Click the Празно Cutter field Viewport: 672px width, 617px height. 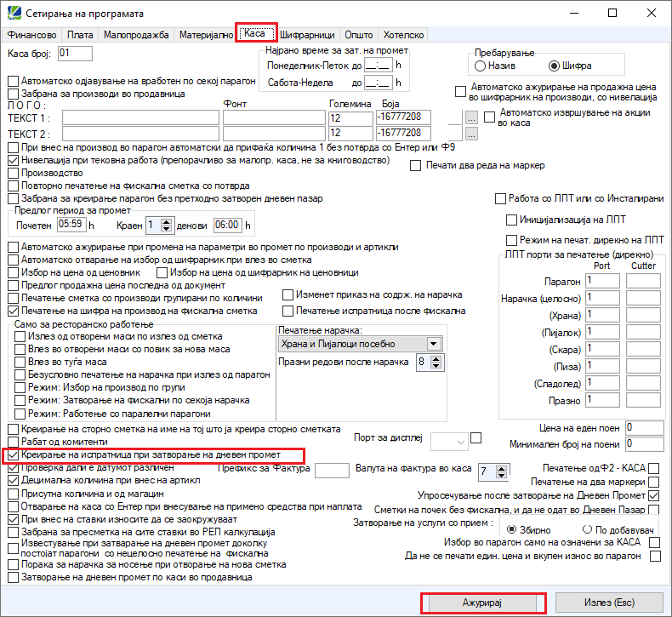click(643, 400)
